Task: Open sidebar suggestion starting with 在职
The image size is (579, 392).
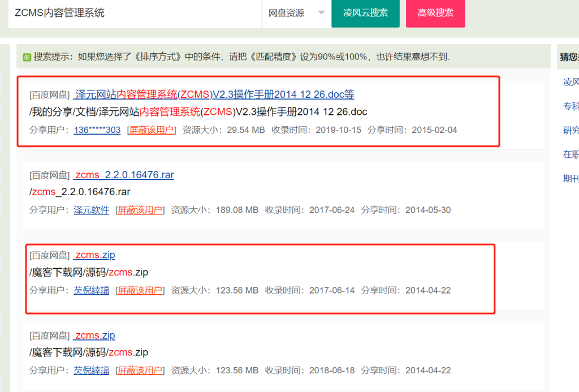Action: click(x=571, y=154)
